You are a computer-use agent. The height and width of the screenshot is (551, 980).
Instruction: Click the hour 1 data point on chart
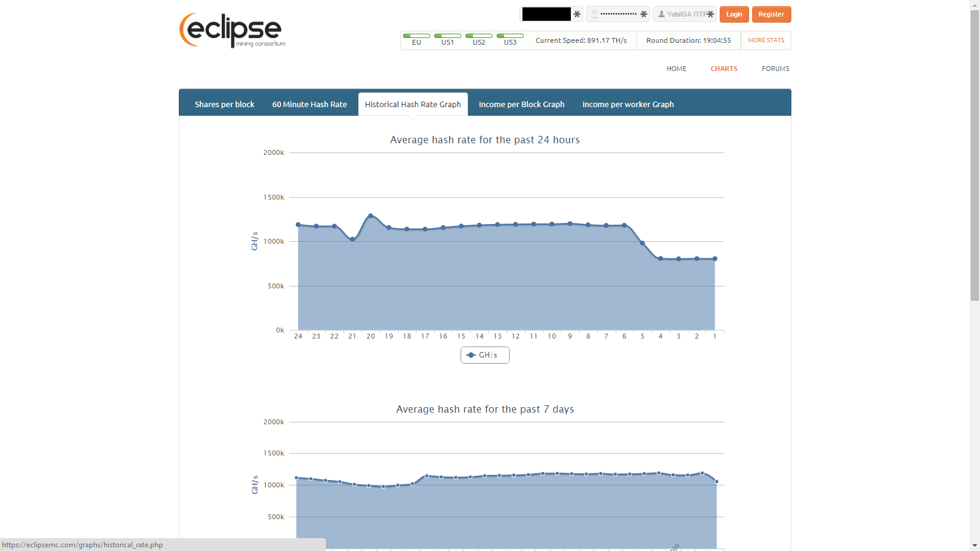pos(715,259)
